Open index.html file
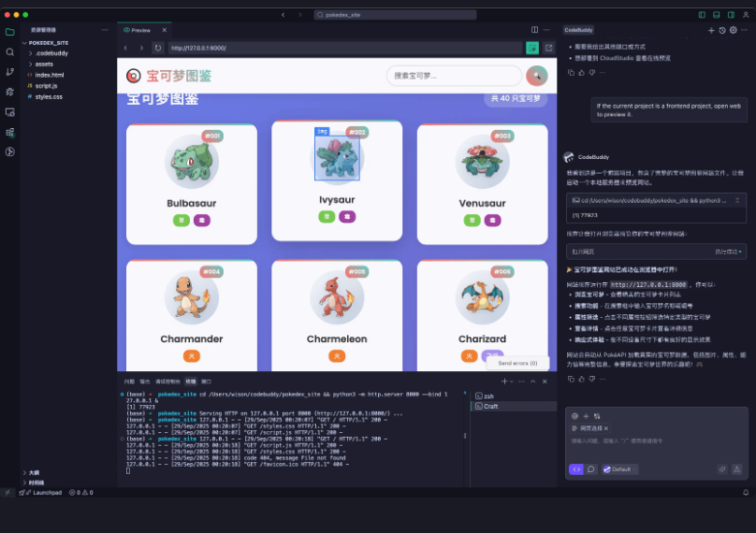The width and height of the screenshot is (756, 533). (50, 75)
